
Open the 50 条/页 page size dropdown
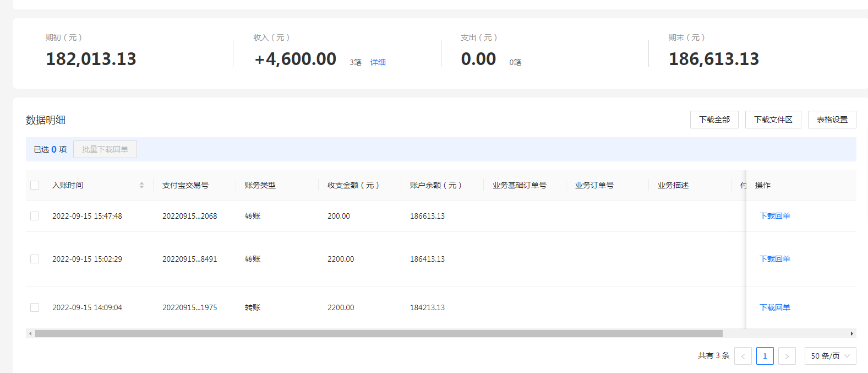[x=831, y=356]
